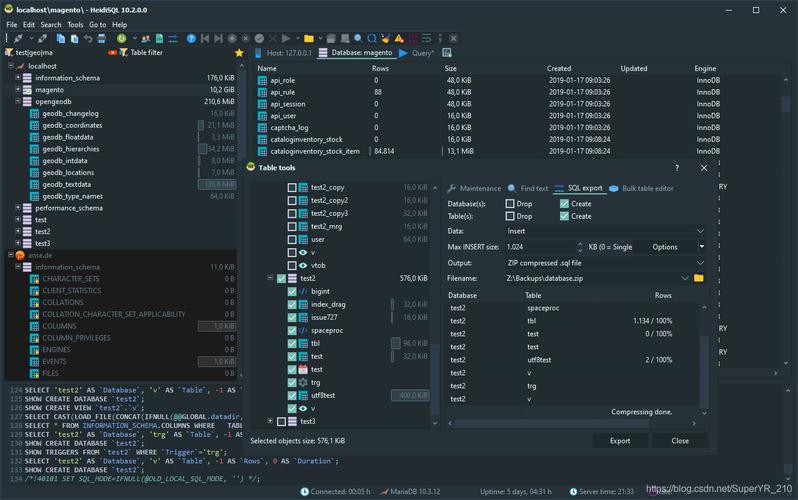
Task: Open the Data dropdown showing Insert
Action: coord(700,231)
